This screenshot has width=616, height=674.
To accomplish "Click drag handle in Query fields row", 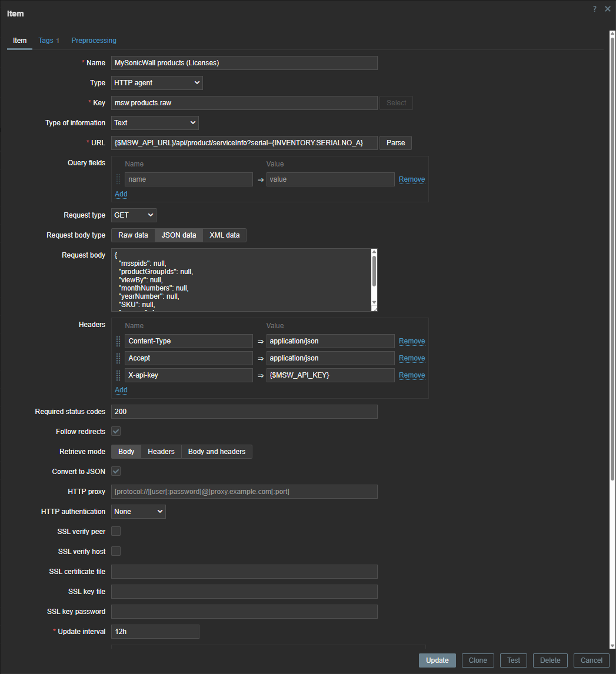I will [x=118, y=179].
